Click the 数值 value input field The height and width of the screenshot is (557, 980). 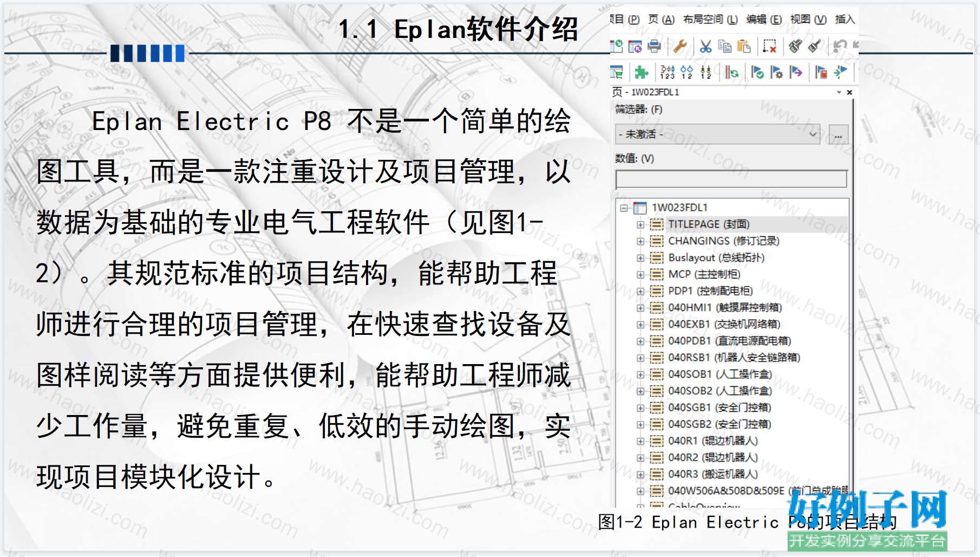click(x=731, y=179)
